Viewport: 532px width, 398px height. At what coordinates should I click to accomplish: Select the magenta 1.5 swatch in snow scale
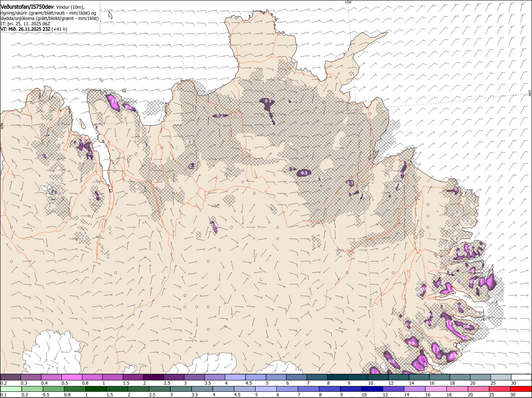tap(133, 377)
